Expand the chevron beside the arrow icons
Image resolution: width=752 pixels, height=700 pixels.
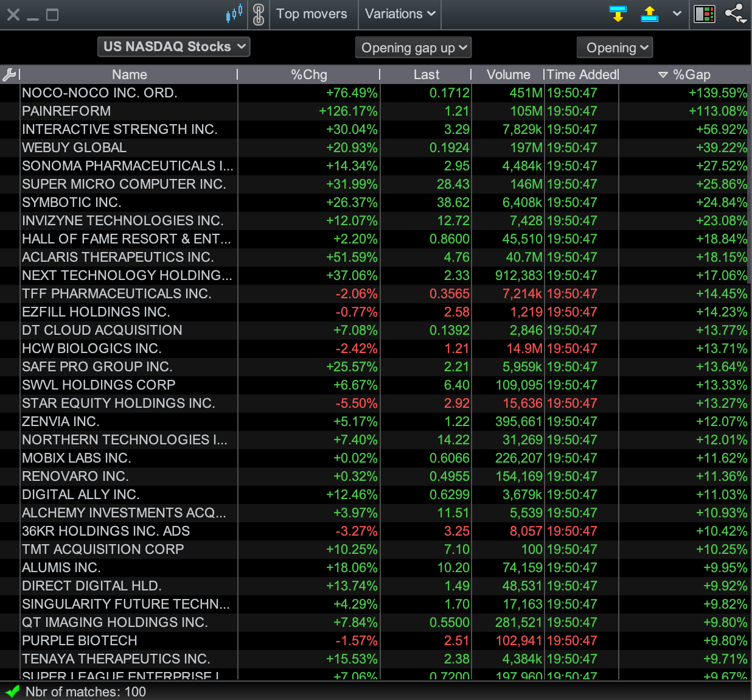677,13
